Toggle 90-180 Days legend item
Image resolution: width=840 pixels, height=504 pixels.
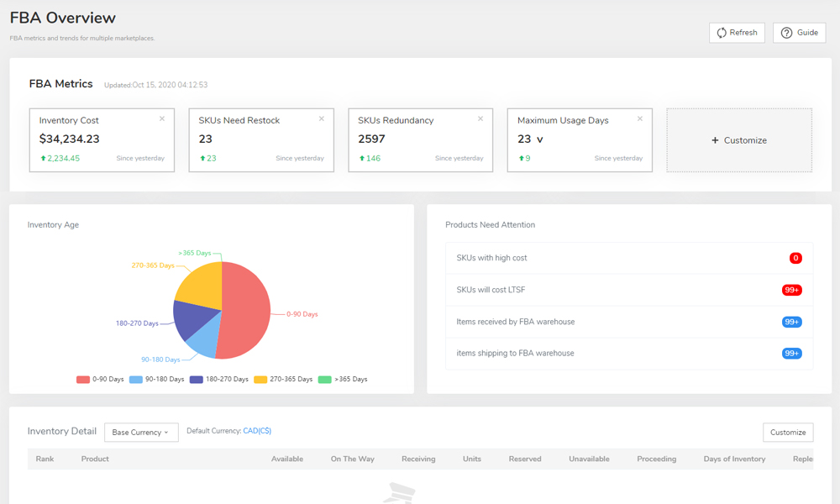156,380
